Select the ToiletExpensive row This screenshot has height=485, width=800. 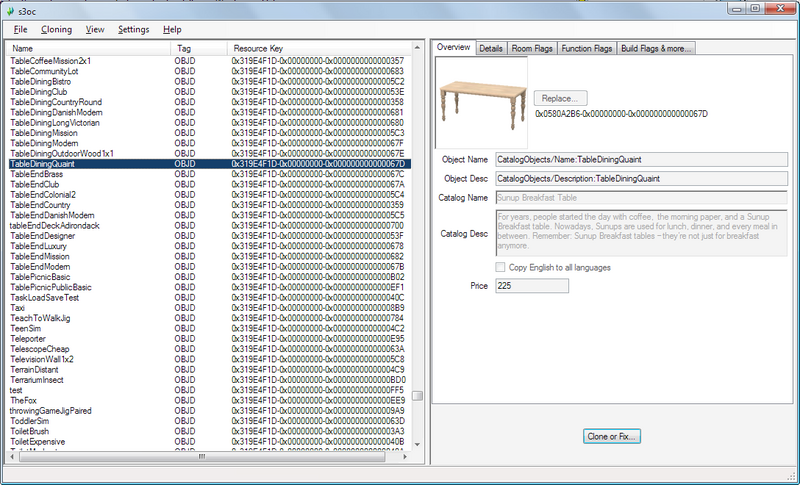coord(210,441)
